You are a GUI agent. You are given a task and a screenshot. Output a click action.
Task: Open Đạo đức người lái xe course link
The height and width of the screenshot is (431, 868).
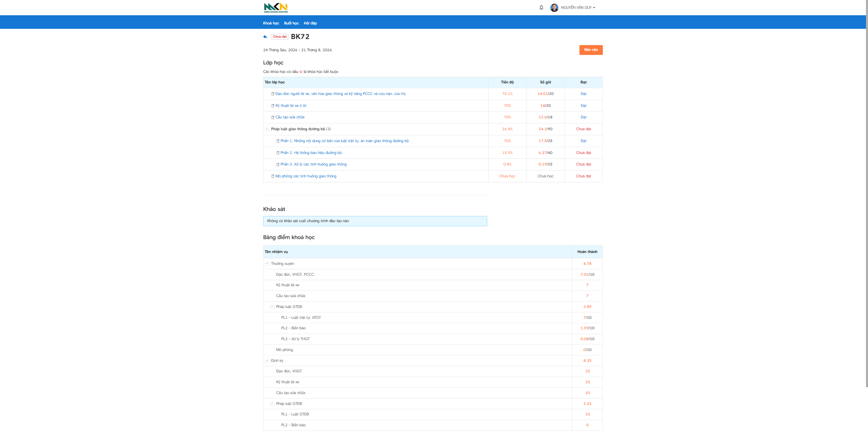pyautogui.click(x=340, y=94)
